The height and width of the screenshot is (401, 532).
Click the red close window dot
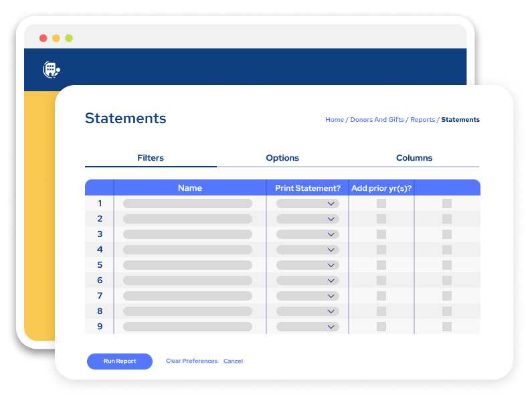coord(43,38)
